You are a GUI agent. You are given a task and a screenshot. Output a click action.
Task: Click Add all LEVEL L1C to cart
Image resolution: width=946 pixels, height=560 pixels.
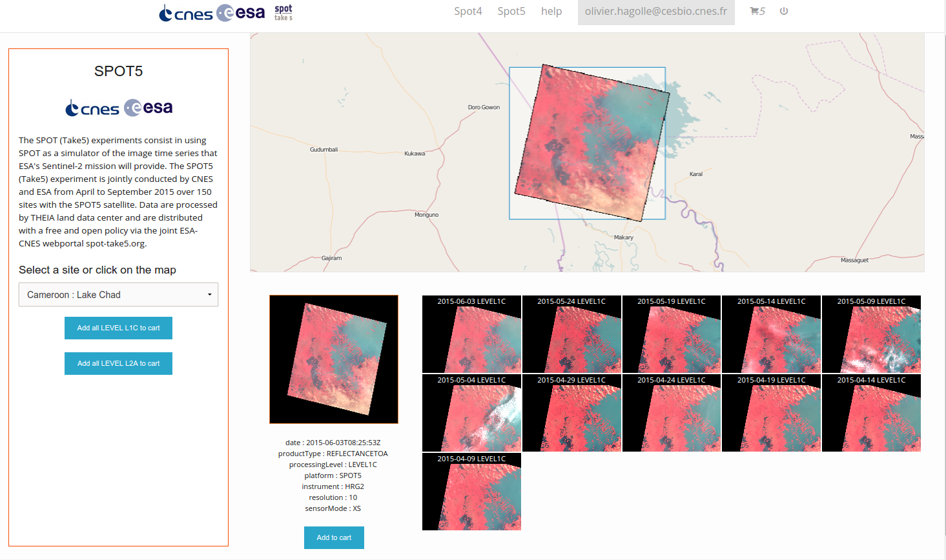pos(118,328)
